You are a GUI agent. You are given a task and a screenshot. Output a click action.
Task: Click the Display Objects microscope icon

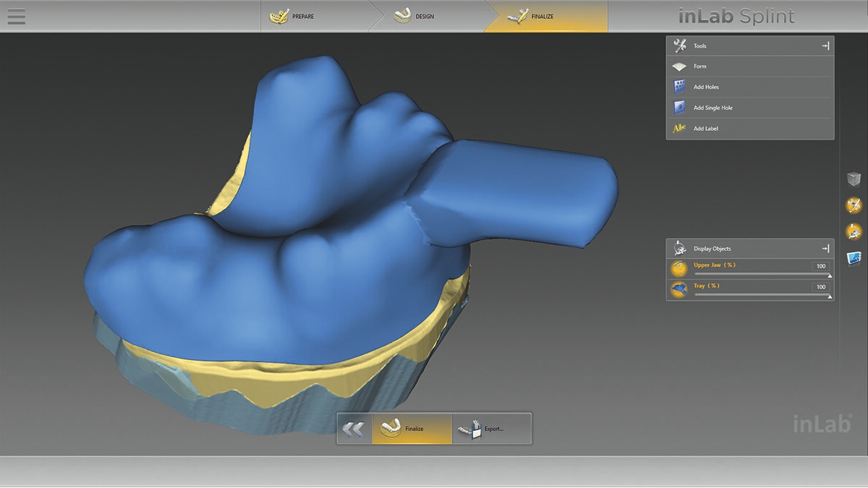679,249
